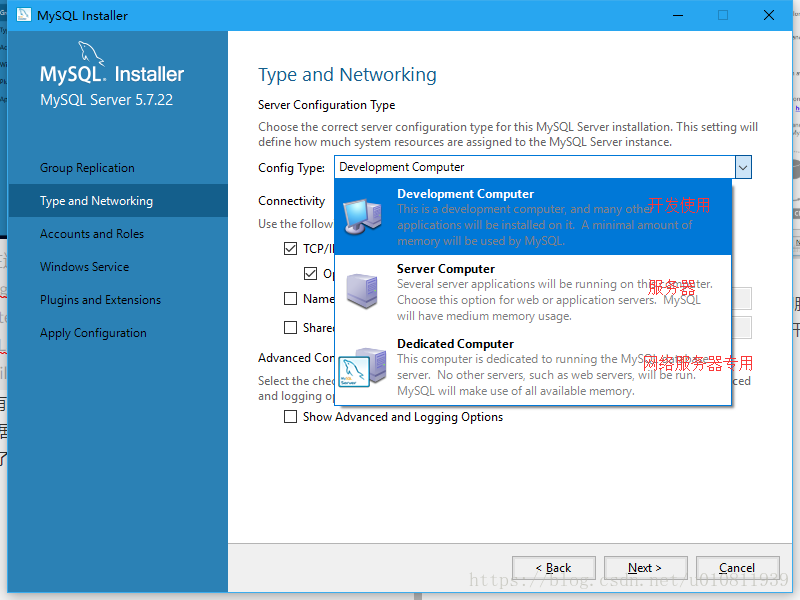
Task: Click the Server Computer tower icon
Action: (x=362, y=291)
